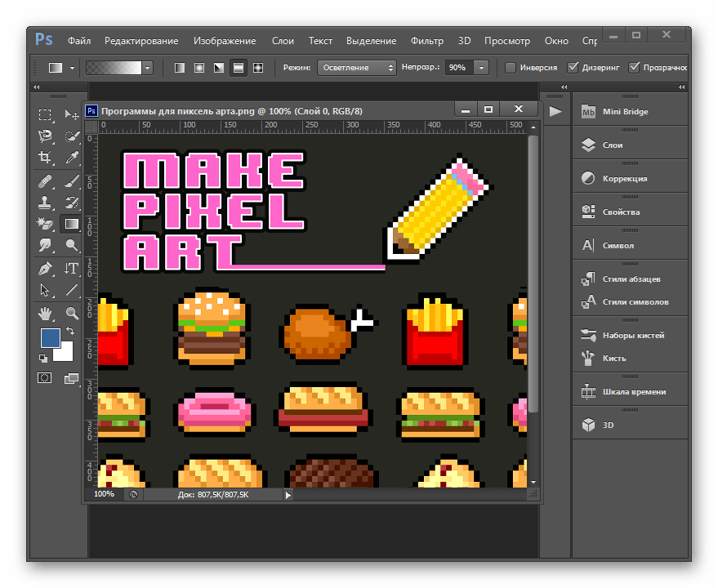Collapse the toolbox panel with double arrow
Screen dimensions: 718x588
pyautogui.click(x=37, y=87)
